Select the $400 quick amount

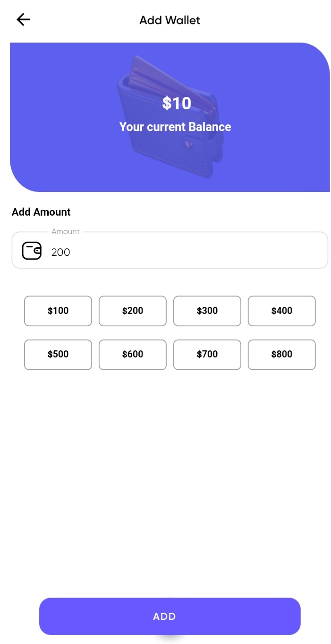point(282,311)
